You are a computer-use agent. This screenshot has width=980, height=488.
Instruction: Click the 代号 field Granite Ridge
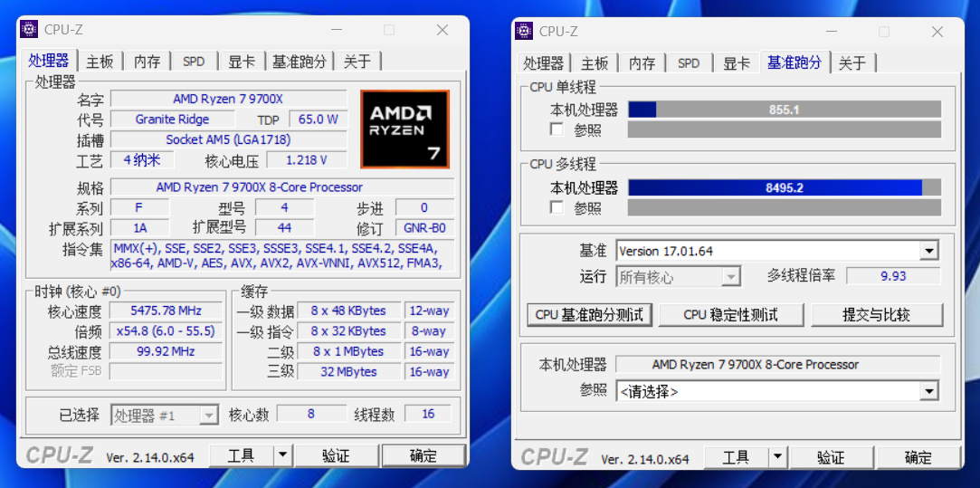point(173,120)
